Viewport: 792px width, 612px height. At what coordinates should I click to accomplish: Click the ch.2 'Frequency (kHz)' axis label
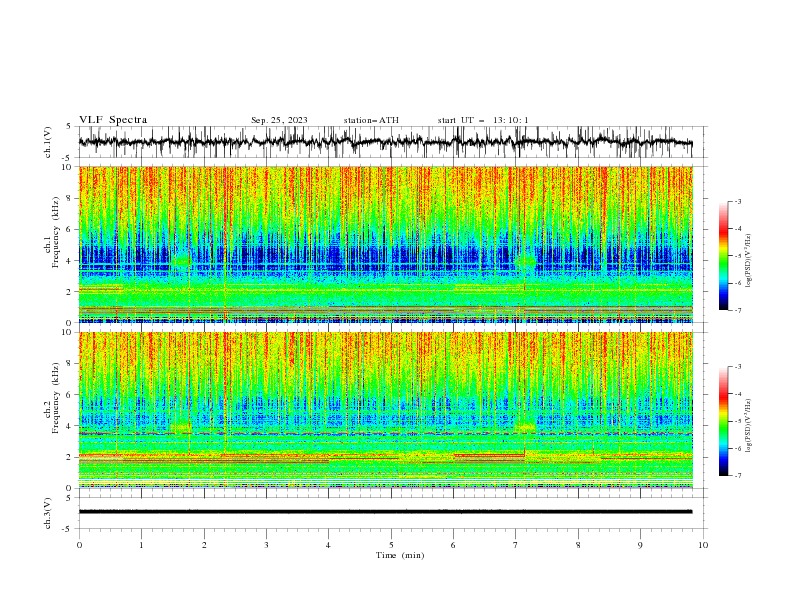56,397
